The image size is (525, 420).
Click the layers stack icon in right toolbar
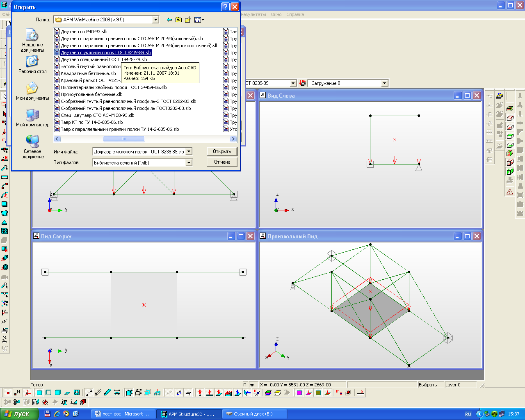pos(499,96)
